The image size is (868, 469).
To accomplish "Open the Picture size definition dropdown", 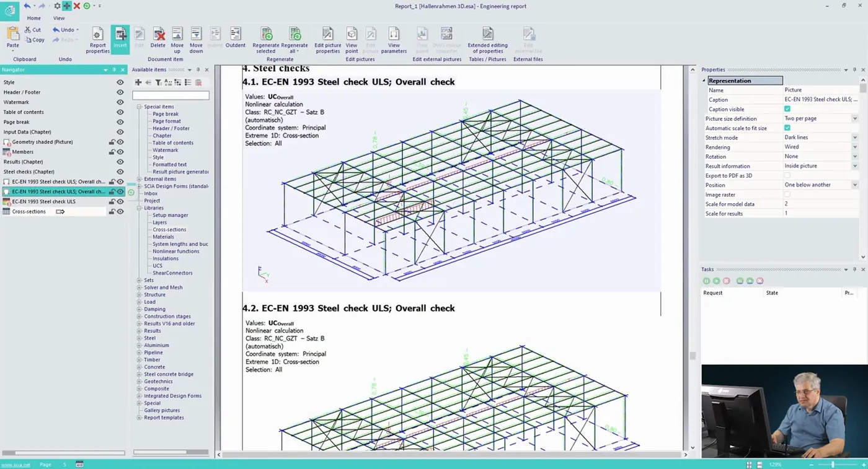I will [x=854, y=118].
